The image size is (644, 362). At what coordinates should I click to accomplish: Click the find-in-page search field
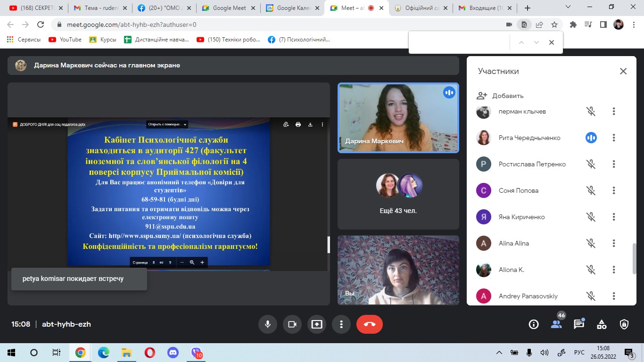coord(460,42)
